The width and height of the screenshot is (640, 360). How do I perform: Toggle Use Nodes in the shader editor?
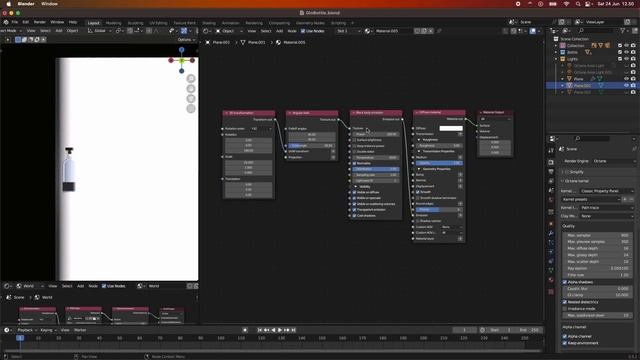[x=303, y=31]
